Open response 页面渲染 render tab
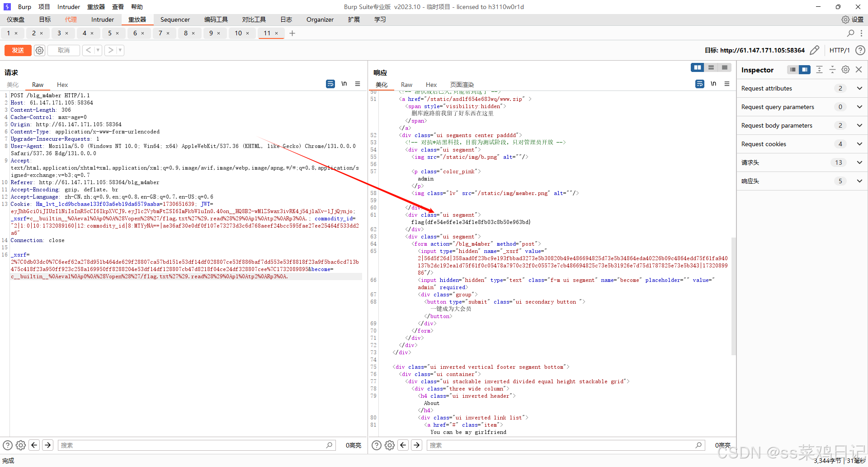Viewport: 868px width, 467px height. click(462, 85)
